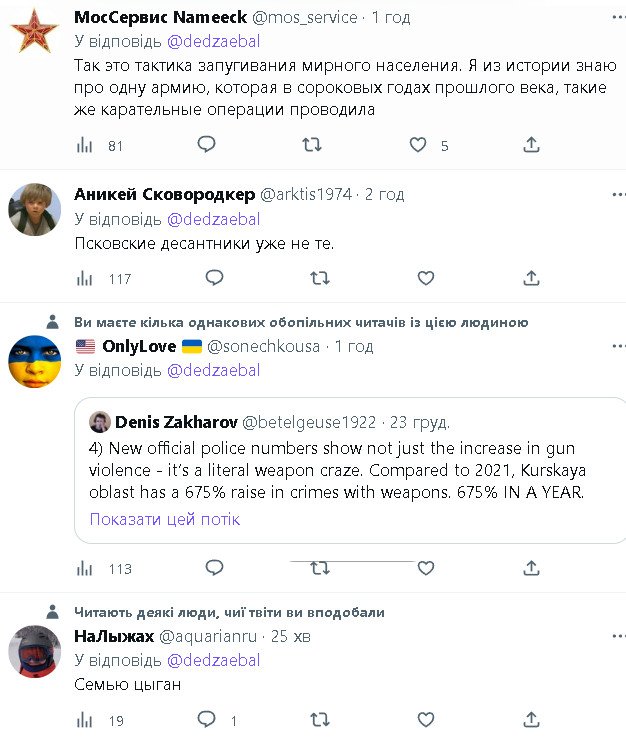Open МосСервис Nameeck's star avatar
The height and width of the screenshot is (738, 626).
click(35, 36)
